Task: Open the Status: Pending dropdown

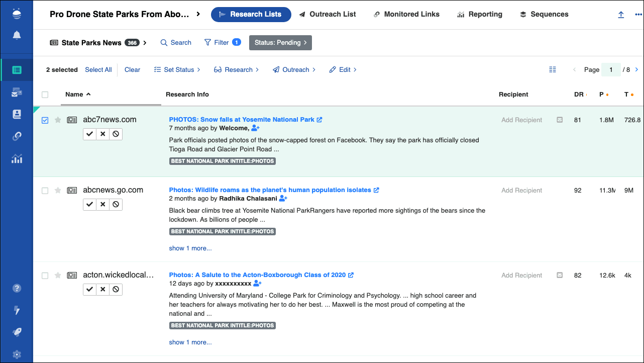Action: 280,43
